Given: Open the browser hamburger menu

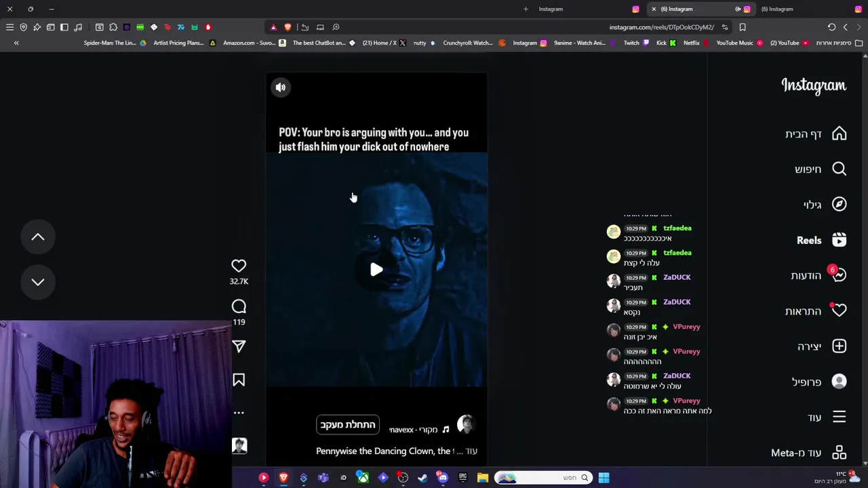Looking at the screenshot, I should pos(9,27).
